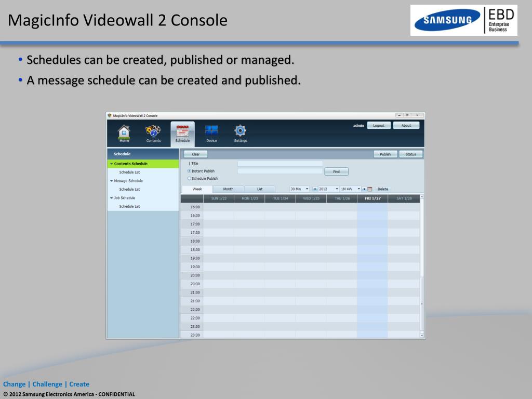Select the Instant Publish radio button
Viewport: 532px width, 399px height.
point(189,171)
